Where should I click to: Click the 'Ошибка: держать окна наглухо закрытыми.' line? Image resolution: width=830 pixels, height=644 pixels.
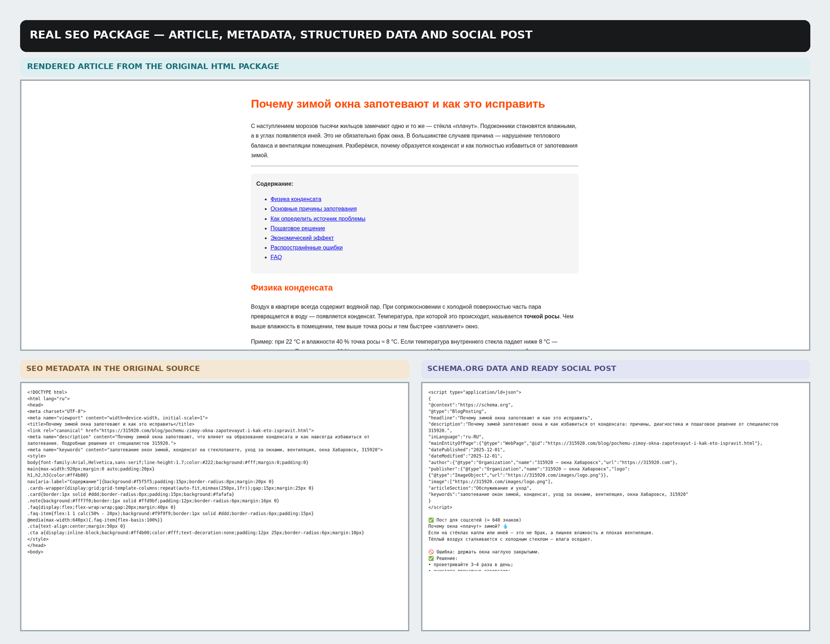point(484,552)
